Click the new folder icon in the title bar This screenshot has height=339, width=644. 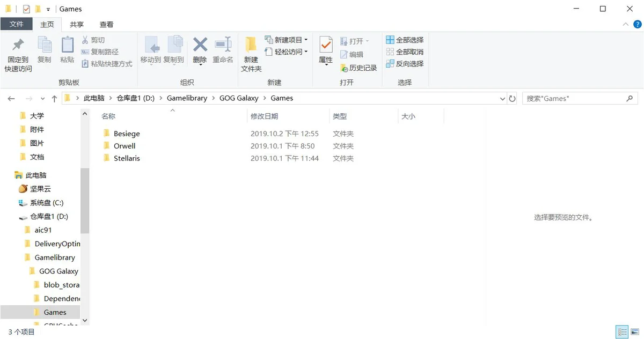click(x=38, y=9)
